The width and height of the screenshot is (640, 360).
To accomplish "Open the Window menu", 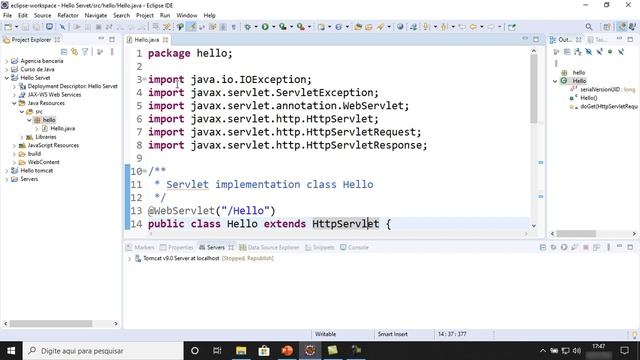I will tap(187, 16).
